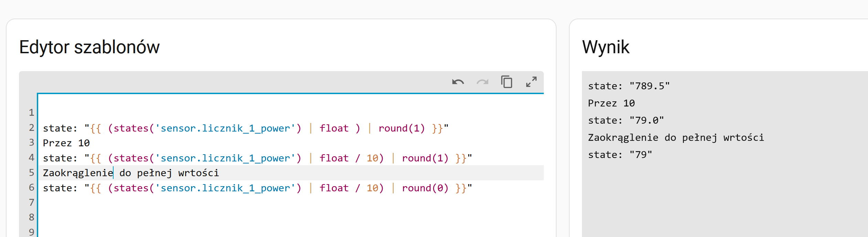The image size is (868, 237).
Task: Click the undo arrow in the editor toolbar
Action: pyautogui.click(x=458, y=82)
